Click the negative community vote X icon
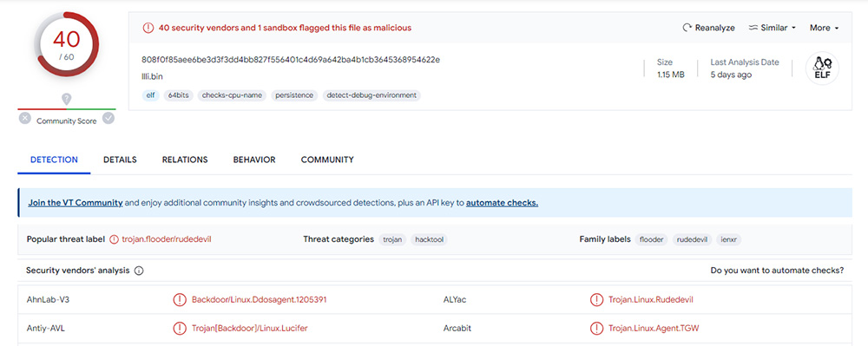Screen dimensions: 868x346 25,118
